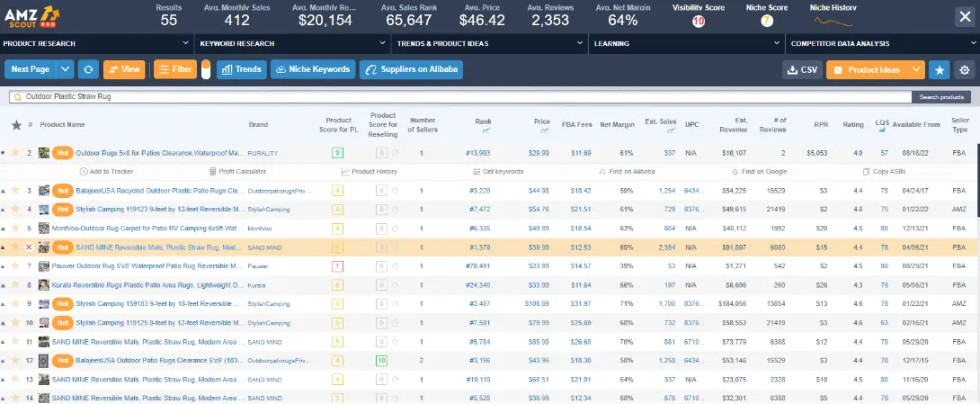980x404 pixels.
Task: Remove SAND MINE row with red X
Action: 29,247
